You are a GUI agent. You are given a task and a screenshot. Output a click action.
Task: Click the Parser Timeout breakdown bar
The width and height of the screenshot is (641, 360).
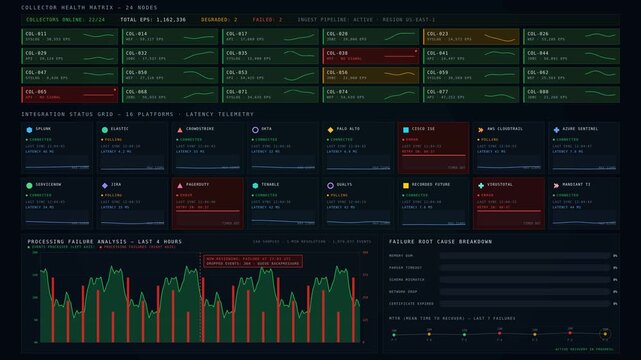pos(525,268)
